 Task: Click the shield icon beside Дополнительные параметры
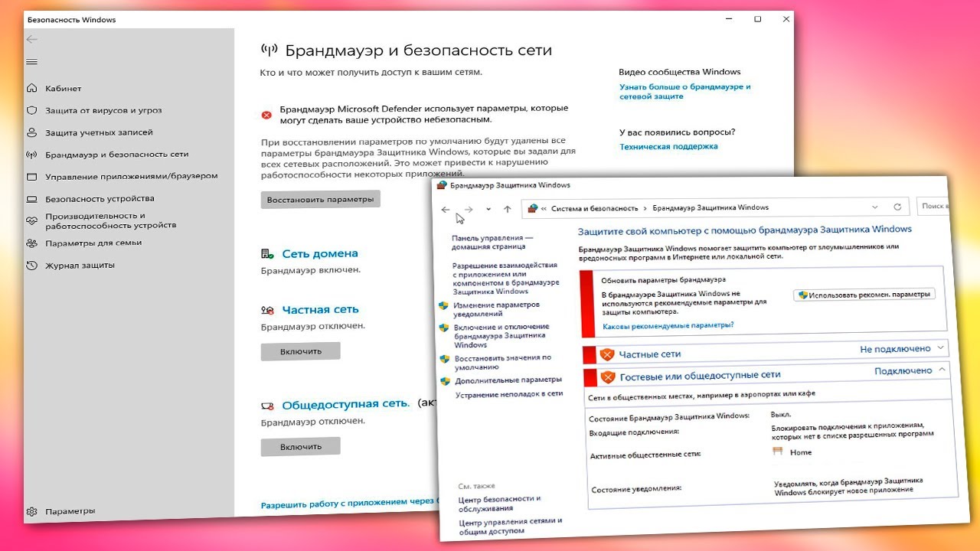coord(445,380)
